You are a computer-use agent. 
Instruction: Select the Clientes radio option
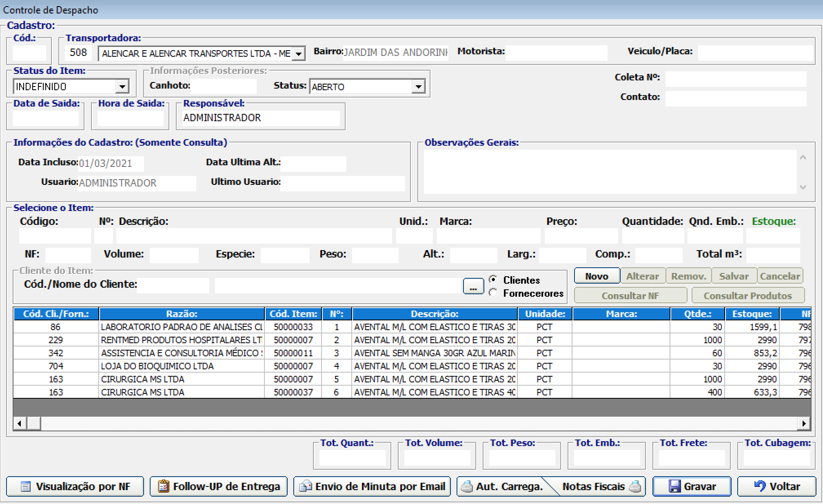coord(493,280)
